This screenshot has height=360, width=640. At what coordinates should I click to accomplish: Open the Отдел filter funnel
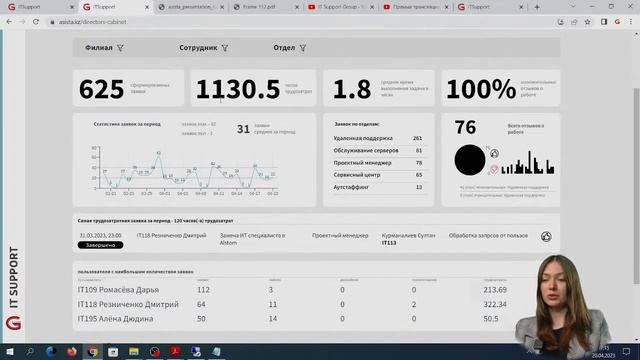tap(302, 48)
